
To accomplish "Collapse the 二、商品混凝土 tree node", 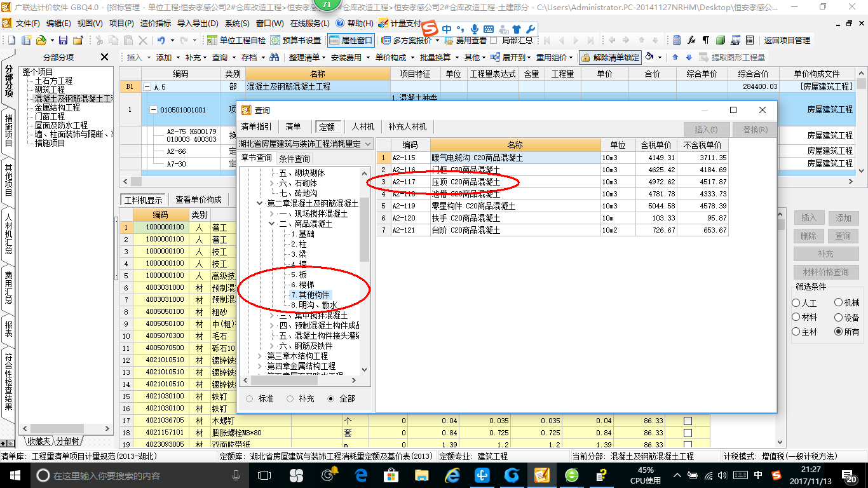I will pyautogui.click(x=272, y=224).
